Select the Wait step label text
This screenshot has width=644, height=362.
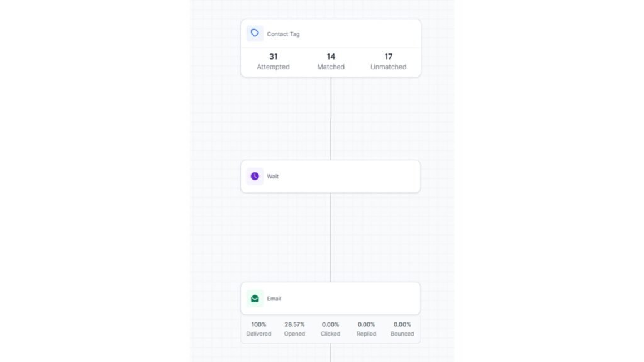pos(272,177)
